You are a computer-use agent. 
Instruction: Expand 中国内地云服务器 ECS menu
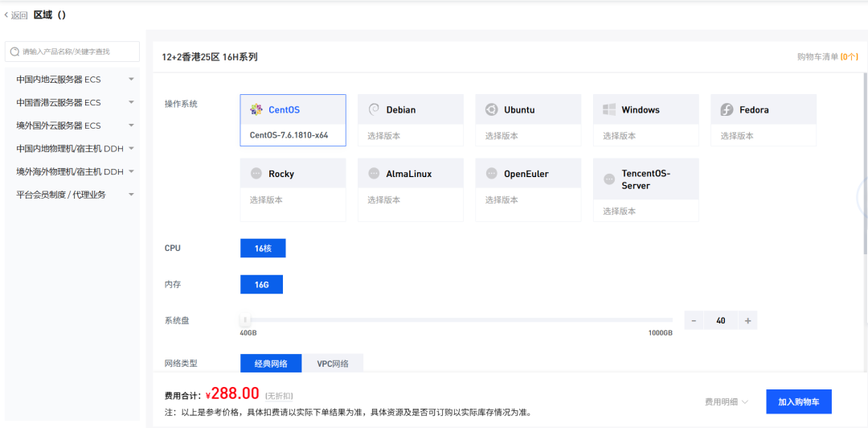(72, 80)
